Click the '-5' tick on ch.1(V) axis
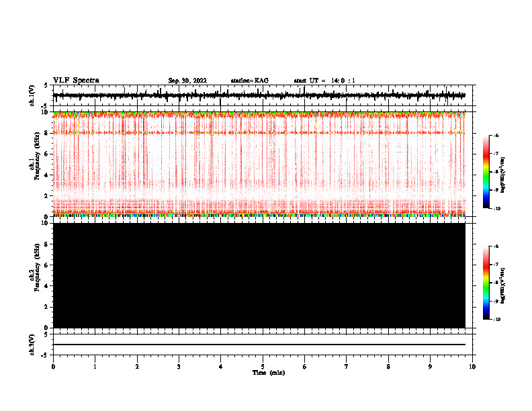532x411 pixels. [46, 106]
